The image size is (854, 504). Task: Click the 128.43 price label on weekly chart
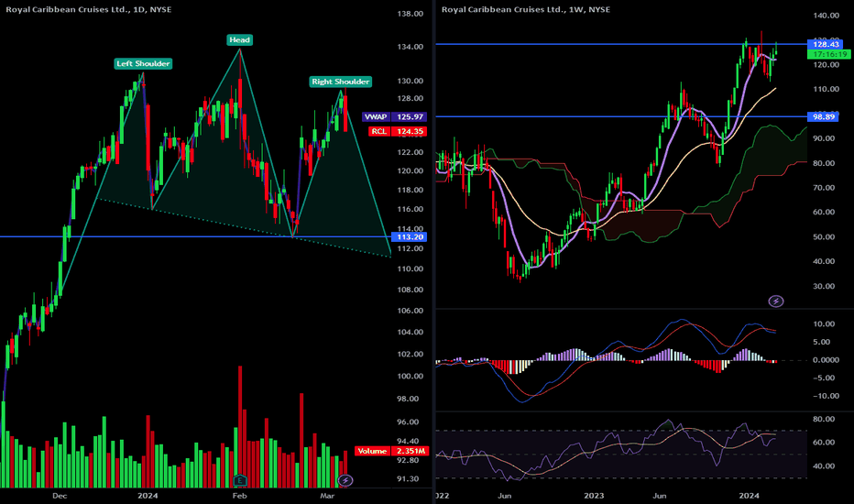(826, 44)
